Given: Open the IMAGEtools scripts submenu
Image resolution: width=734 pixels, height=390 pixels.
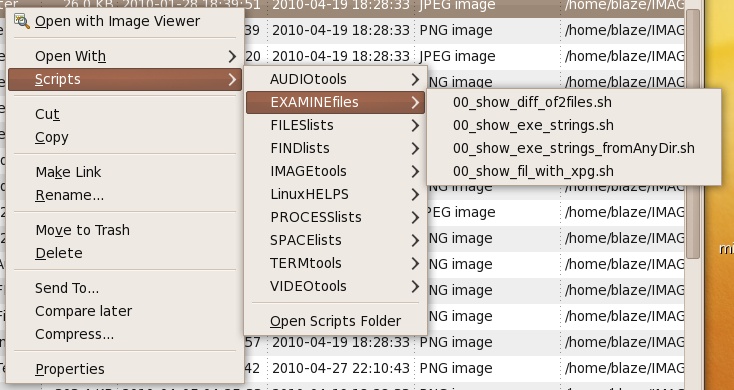Looking at the screenshot, I should [x=335, y=171].
